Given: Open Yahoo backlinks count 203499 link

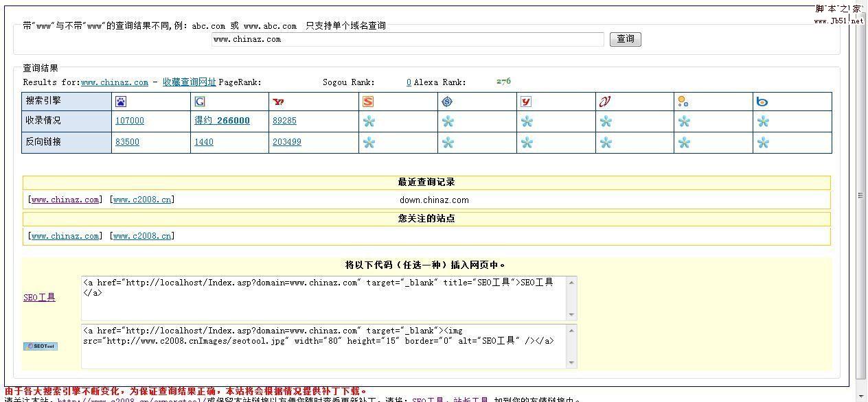Looking at the screenshot, I should tap(287, 142).
